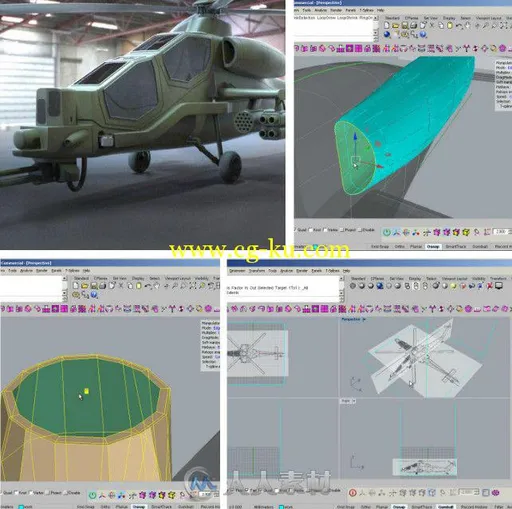Click Cut scissors icon in cyan-model Rhino window
The height and width of the screenshot is (509, 512).
432,25
